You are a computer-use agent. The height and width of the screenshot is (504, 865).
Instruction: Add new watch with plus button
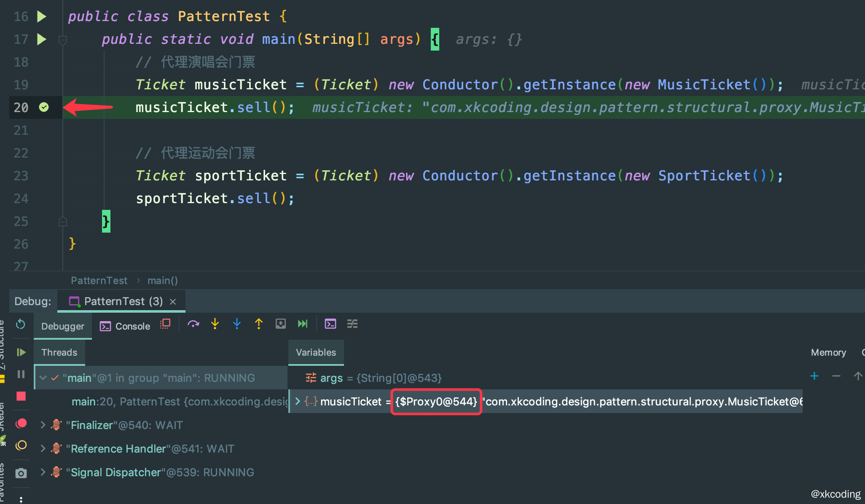pyautogui.click(x=814, y=376)
